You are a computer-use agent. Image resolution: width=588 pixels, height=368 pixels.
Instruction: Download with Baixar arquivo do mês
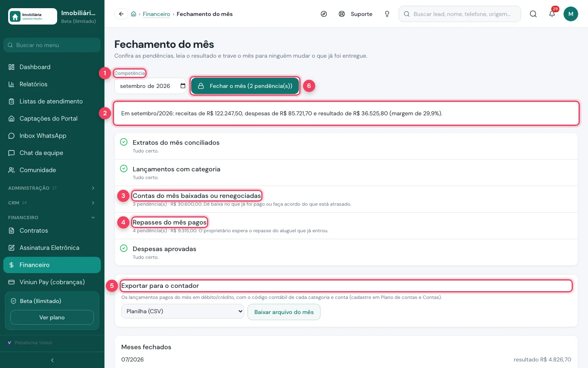pyautogui.click(x=284, y=312)
